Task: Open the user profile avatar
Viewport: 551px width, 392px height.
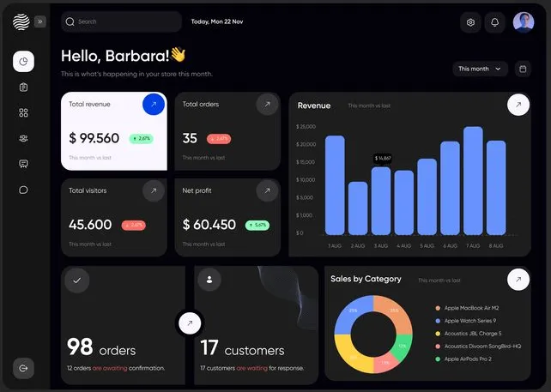Action: [524, 22]
